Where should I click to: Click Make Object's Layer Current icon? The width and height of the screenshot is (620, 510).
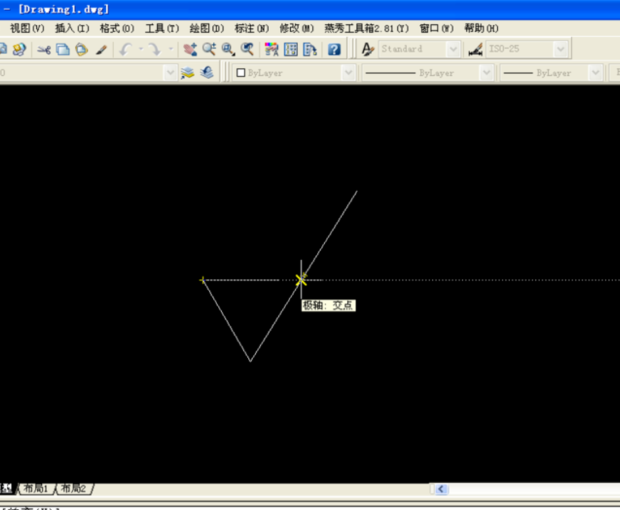point(188,73)
